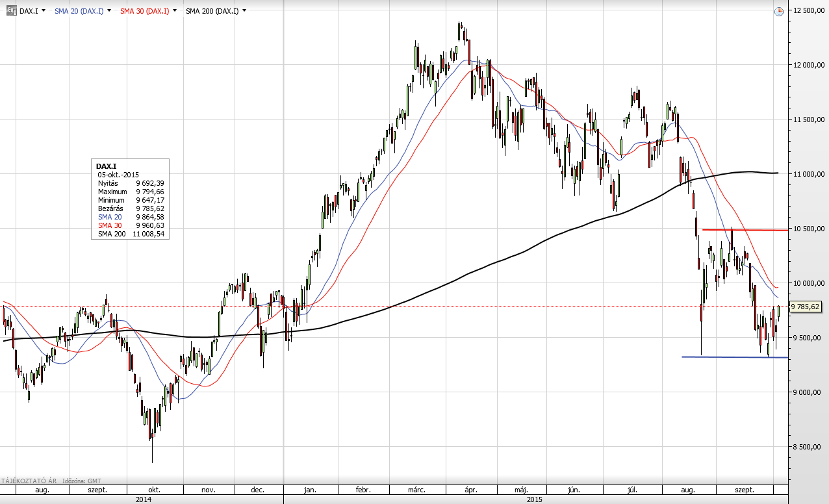Click the current price tag 9 785,62
829x504 pixels.
click(806, 306)
